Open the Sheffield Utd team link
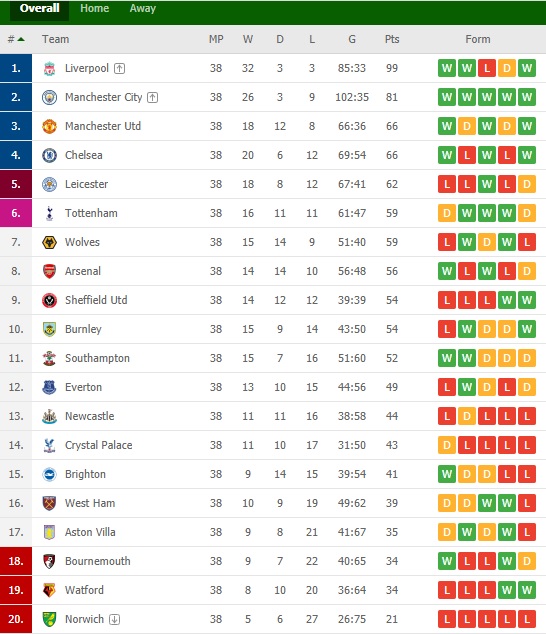This screenshot has height=634, width=546. pyautogui.click(x=96, y=300)
